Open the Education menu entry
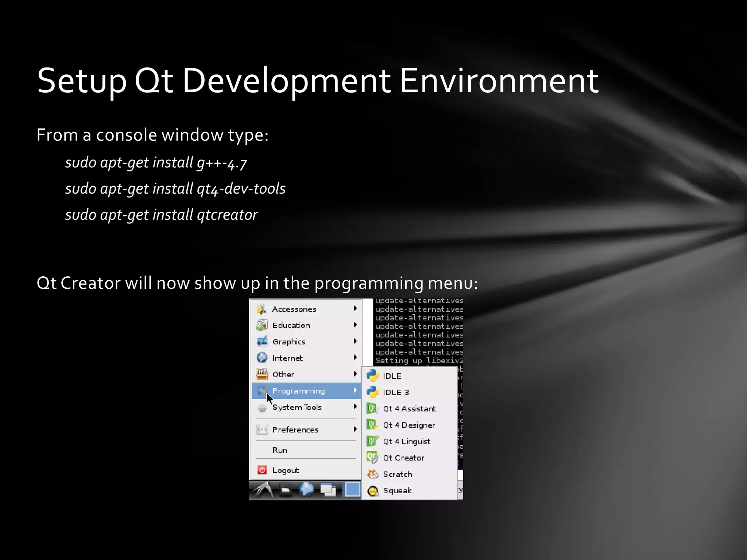Screen dimensions: 747x560 click(x=306, y=325)
